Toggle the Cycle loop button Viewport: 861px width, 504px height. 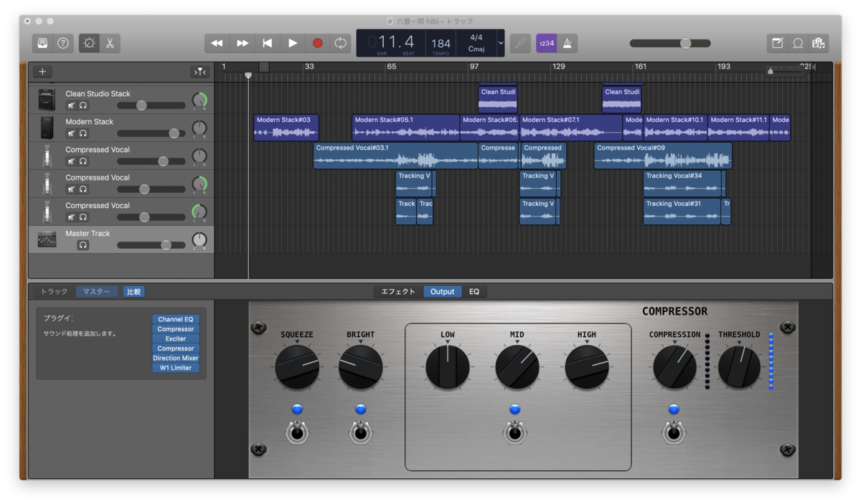[340, 43]
